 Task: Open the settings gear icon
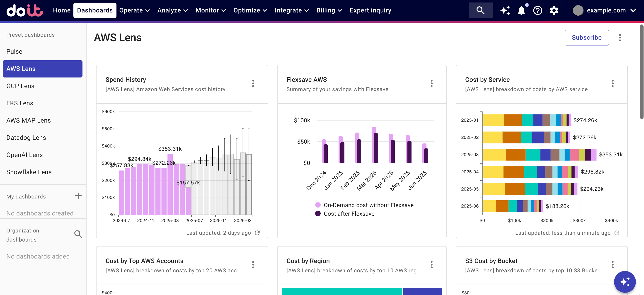click(x=554, y=10)
